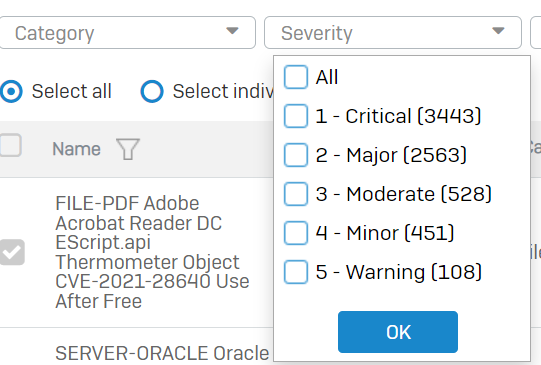Tick the 4 - Minor (451) option
The width and height of the screenshot is (541, 365).
[296, 233]
